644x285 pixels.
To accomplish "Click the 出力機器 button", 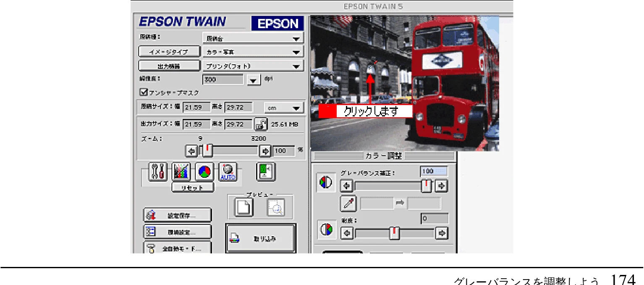I will 169,66.
